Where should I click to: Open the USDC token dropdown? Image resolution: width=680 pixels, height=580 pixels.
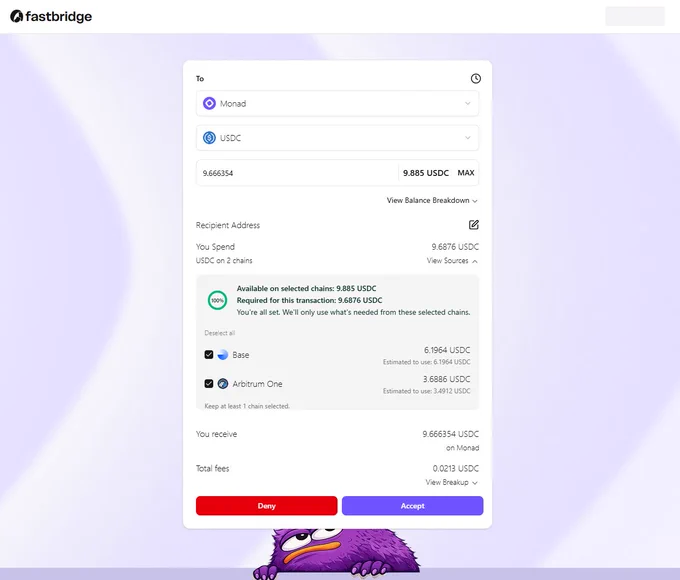[337, 138]
